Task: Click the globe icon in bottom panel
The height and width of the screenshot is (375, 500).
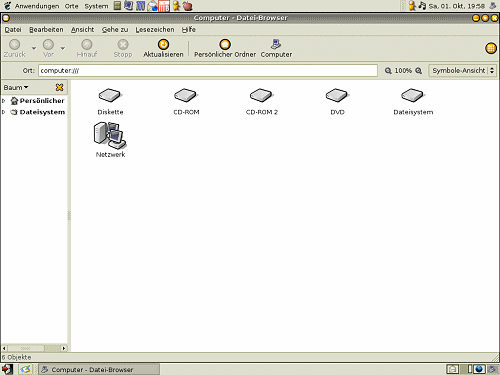Action: [479, 369]
